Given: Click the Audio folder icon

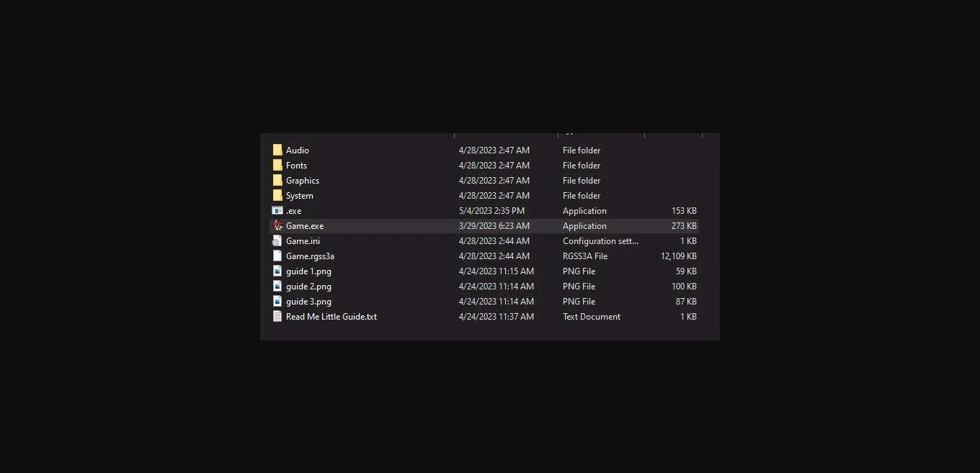Looking at the screenshot, I should click(x=277, y=150).
